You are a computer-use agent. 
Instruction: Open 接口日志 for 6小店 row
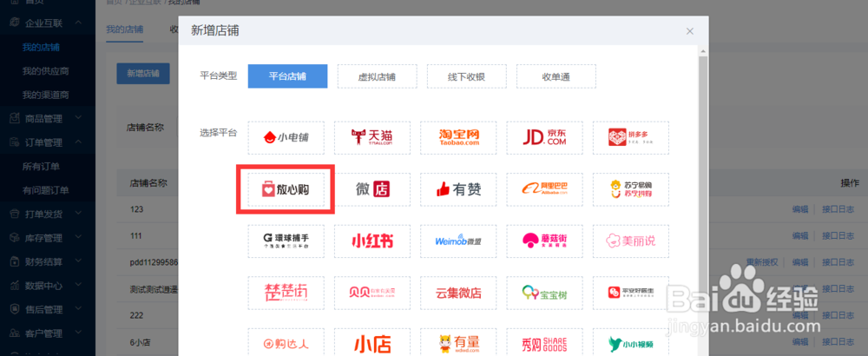coord(838,341)
